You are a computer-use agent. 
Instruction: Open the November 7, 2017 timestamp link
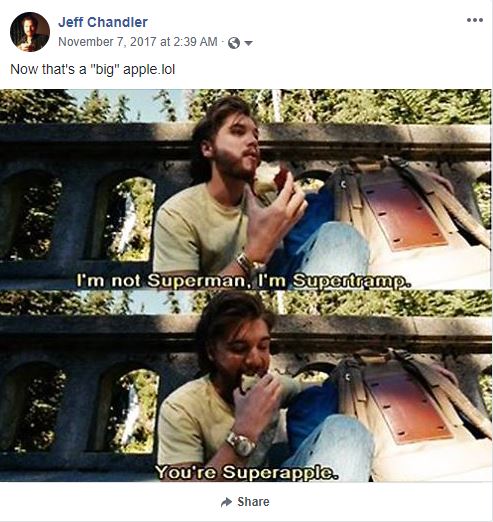[x=138, y=42]
